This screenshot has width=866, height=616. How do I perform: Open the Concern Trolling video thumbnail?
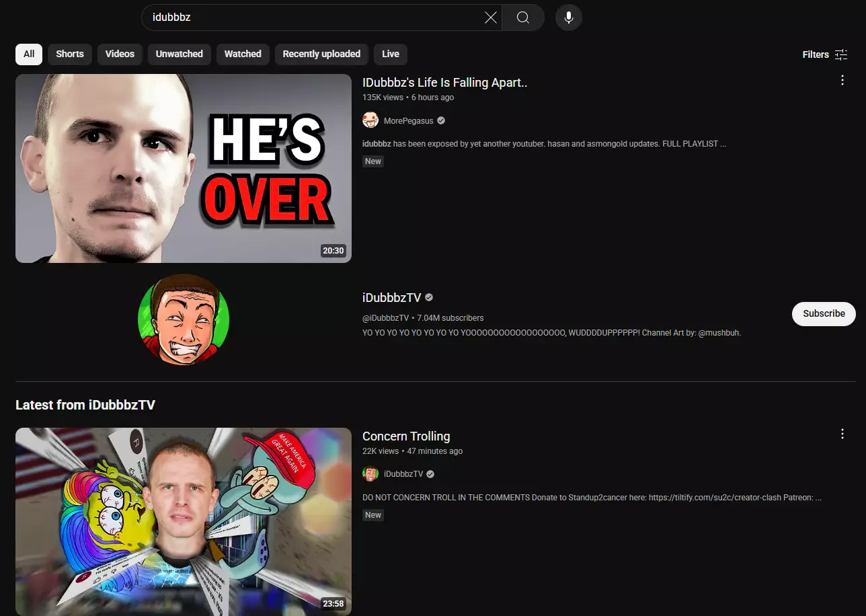tap(184, 522)
